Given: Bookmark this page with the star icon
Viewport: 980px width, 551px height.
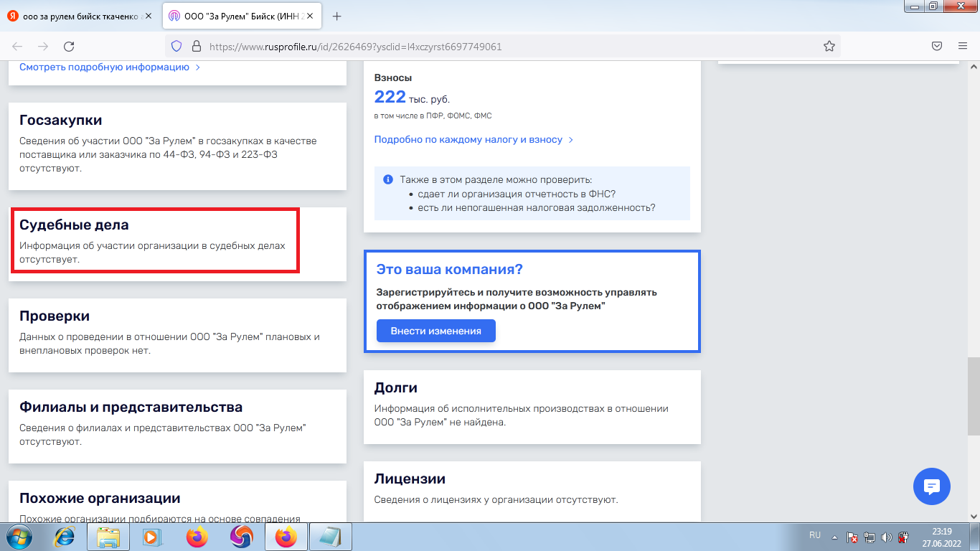Looking at the screenshot, I should 829,45.
